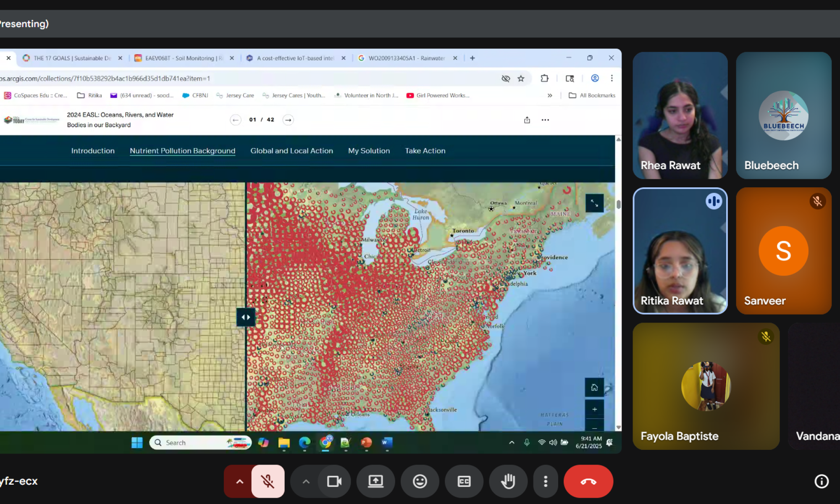The width and height of the screenshot is (840, 504).
Task: Open the meeting's more options menu
Action: 545,481
